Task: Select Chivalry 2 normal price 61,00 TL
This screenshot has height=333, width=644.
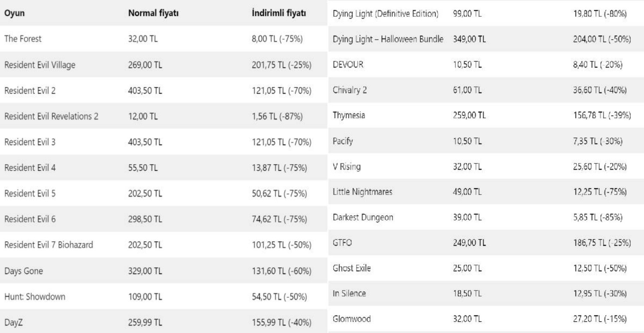Action: 467,90
